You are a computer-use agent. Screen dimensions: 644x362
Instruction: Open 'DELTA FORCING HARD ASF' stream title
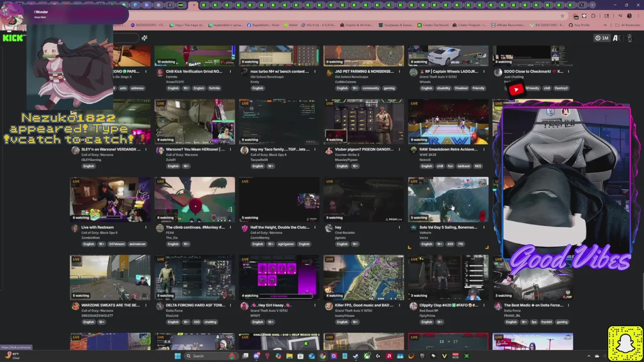195,305
